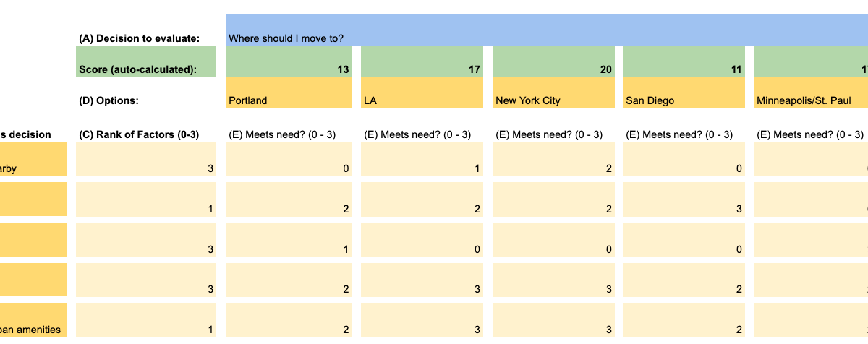Select the 'Meets need?' header above Portland column
The width and height of the screenshot is (868, 344).
282,134
